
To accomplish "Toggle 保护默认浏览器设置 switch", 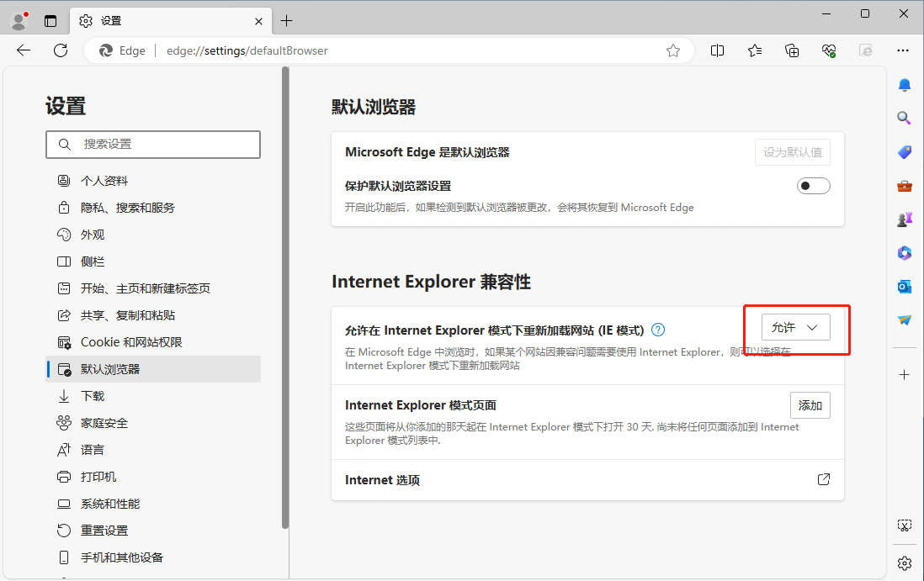I will [x=813, y=185].
